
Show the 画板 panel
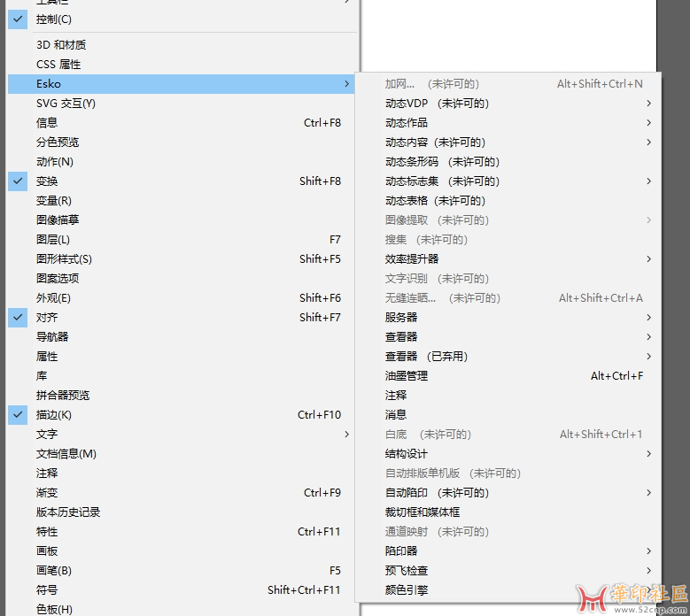point(181,551)
